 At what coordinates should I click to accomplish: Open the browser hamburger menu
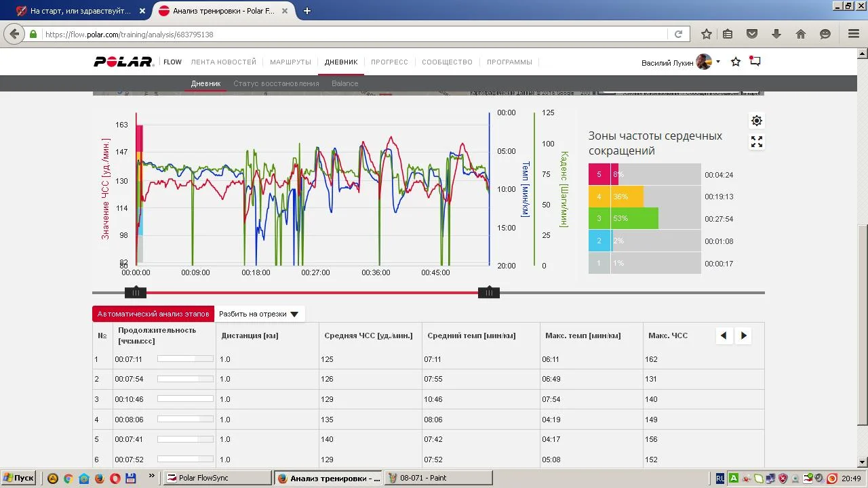click(x=854, y=34)
